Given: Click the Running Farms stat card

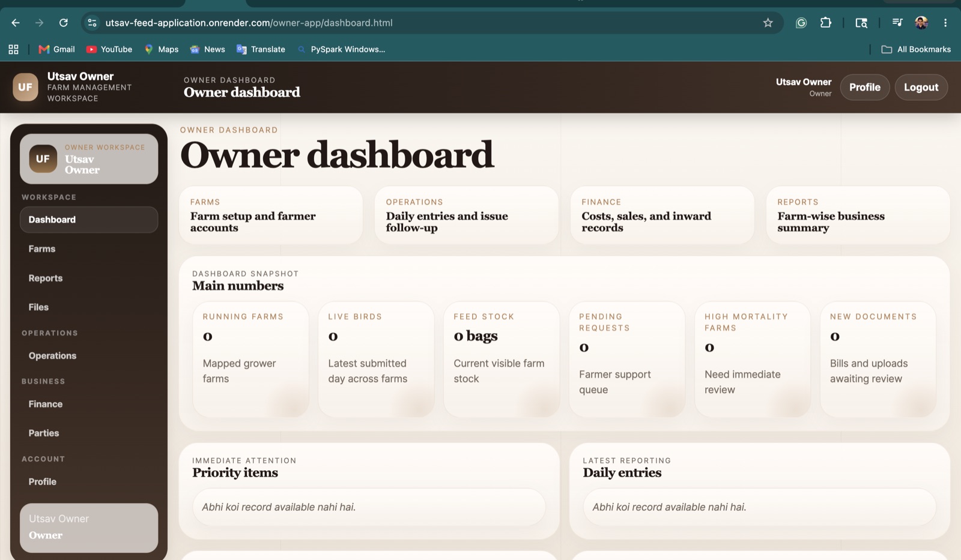Looking at the screenshot, I should point(251,359).
